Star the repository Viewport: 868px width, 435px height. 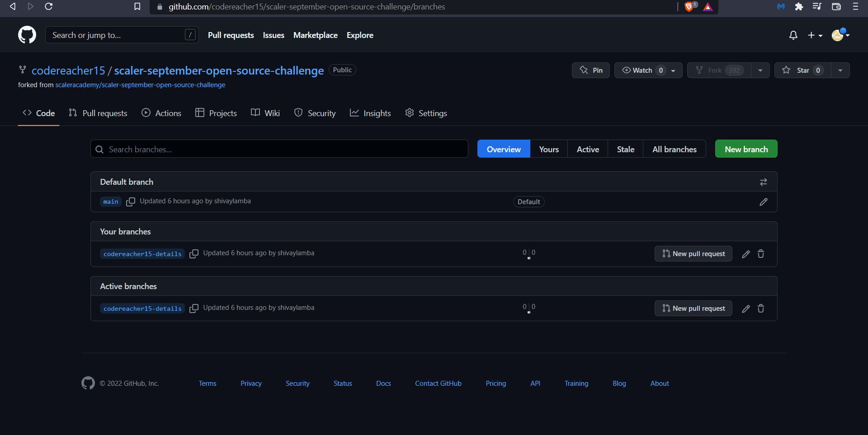803,70
